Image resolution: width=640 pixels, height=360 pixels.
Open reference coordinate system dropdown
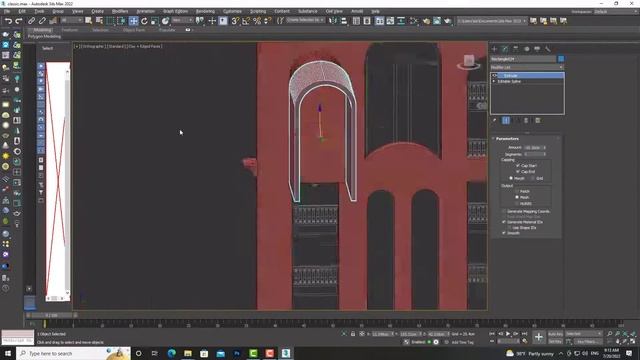click(182, 20)
